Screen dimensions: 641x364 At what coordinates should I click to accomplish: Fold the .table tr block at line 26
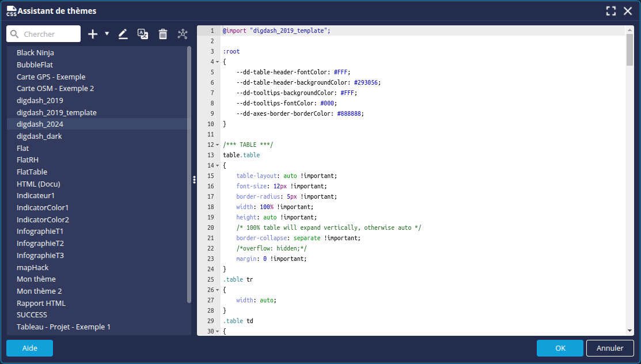pyautogui.click(x=218, y=290)
